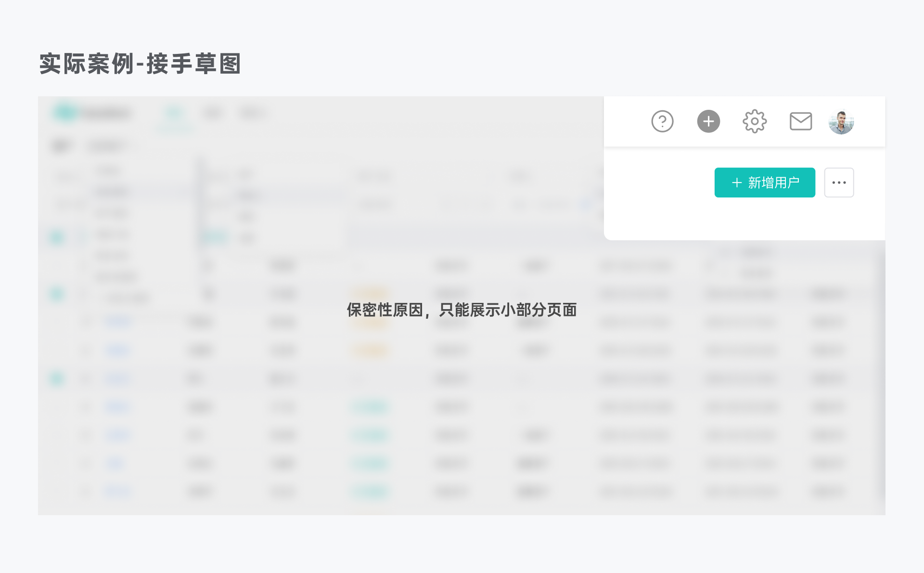The height and width of the screenshot is (573, 924).
Task: Open the bottommost blue link in the table
Action: (118, 492)
